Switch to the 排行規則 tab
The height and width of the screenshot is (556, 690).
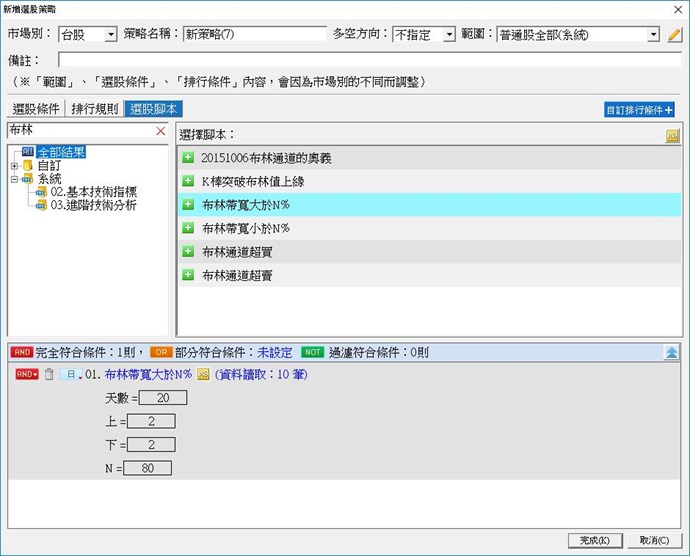95,109
